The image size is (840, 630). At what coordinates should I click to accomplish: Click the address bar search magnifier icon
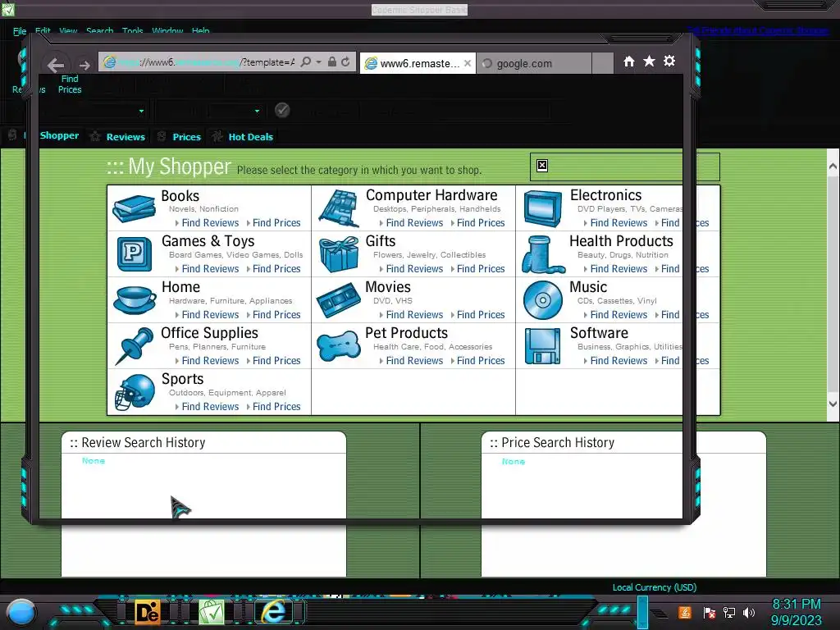(306, 62)
